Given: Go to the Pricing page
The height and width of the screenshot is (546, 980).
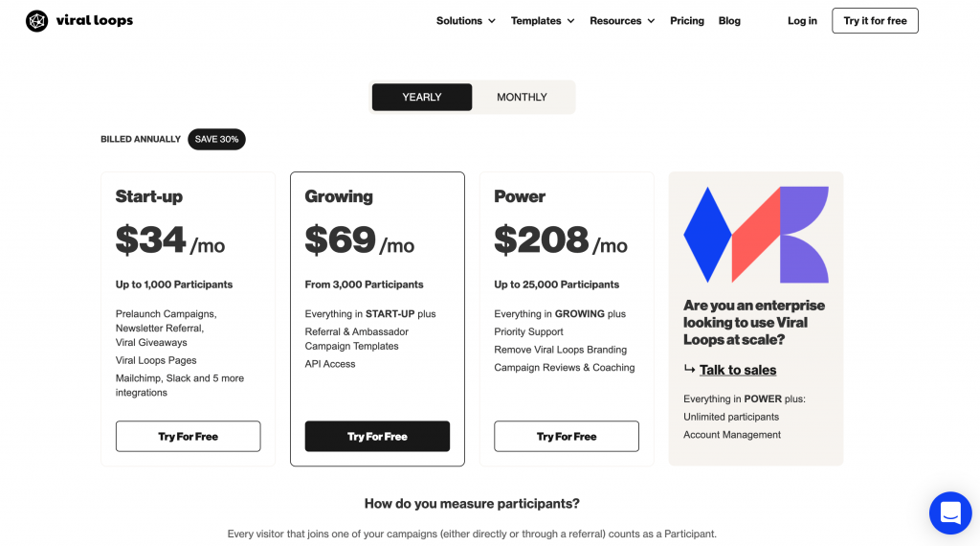Looking at the screenshot, I should tap(687, 21).
